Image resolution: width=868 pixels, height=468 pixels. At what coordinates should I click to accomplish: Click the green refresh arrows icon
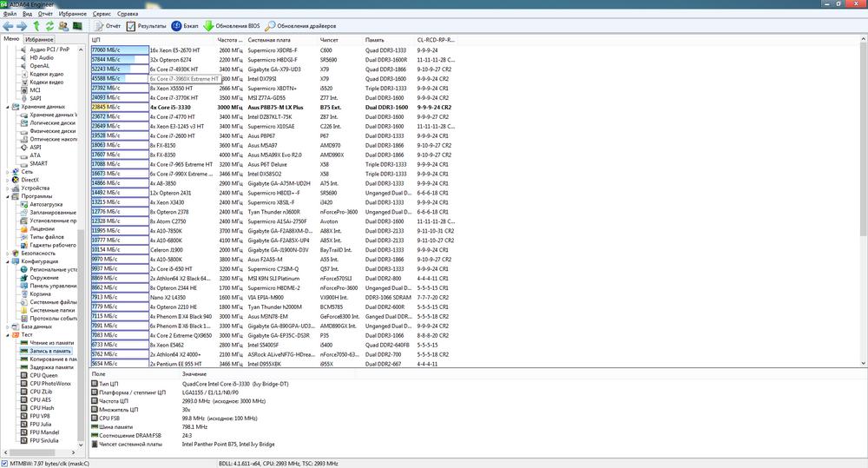(x=49, y=26)
